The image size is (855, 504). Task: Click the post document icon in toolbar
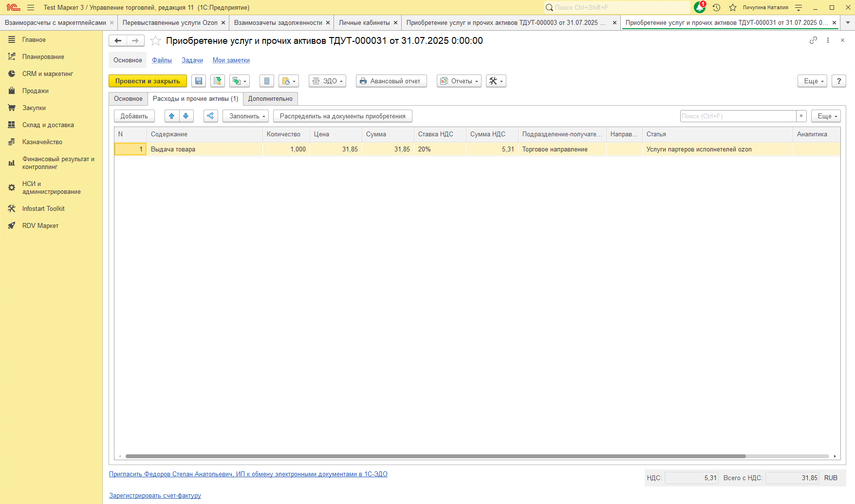point(218,81)
